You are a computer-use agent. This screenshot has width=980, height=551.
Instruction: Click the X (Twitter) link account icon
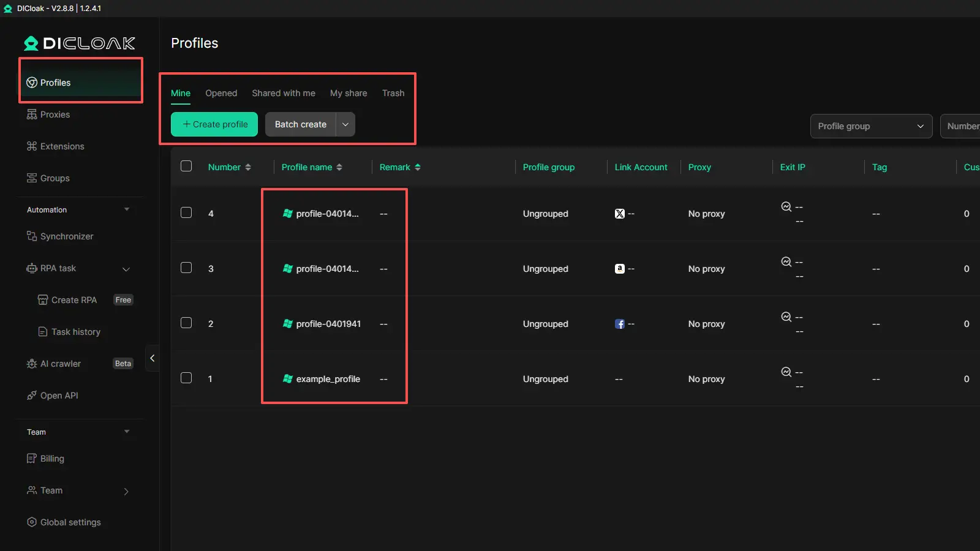(x=620, y=214)
